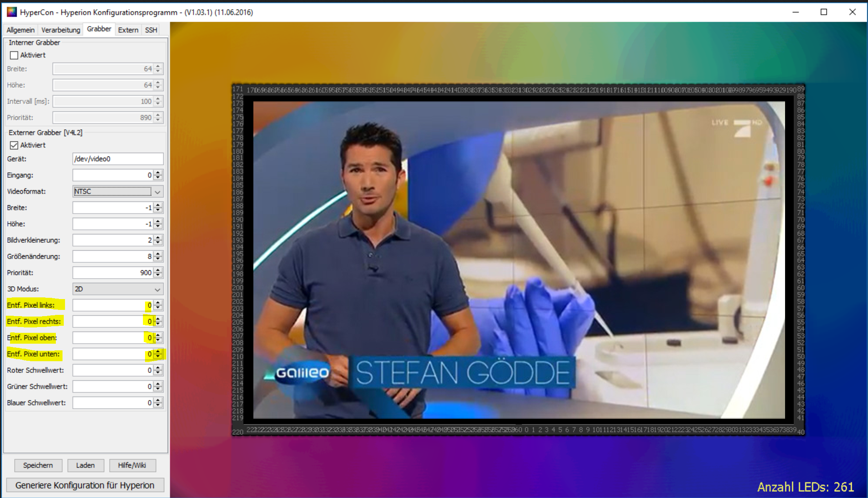Increase Entf. Pixel links spinner
Screen dimensions: 868x498
158,303
